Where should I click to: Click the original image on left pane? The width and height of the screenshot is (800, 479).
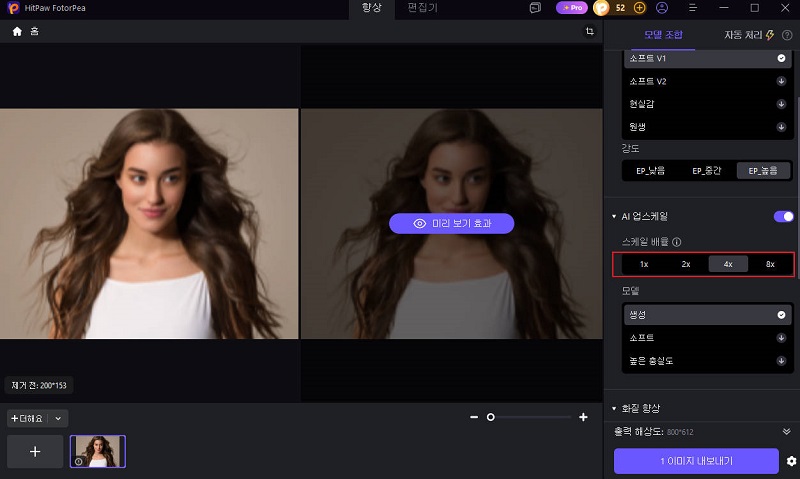(149, 223)
